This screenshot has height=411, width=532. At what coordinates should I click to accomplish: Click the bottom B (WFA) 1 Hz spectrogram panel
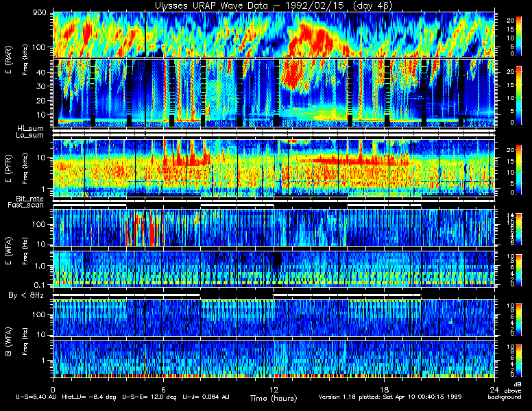click(274, 359)
